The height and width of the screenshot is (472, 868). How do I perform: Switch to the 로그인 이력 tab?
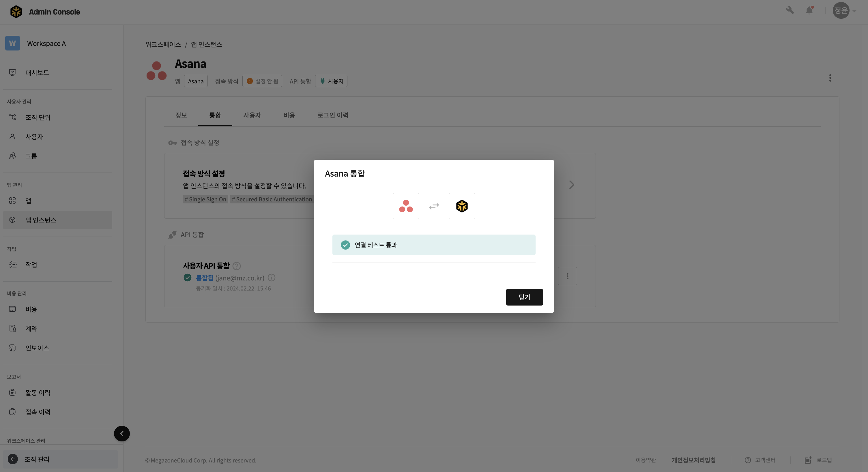(333, 115)
